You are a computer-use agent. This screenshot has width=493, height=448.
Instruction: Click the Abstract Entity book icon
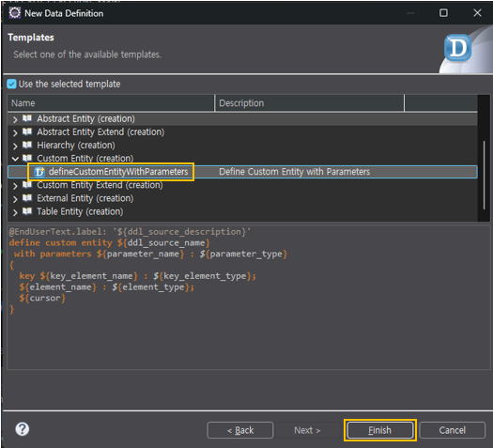(27, 118)
